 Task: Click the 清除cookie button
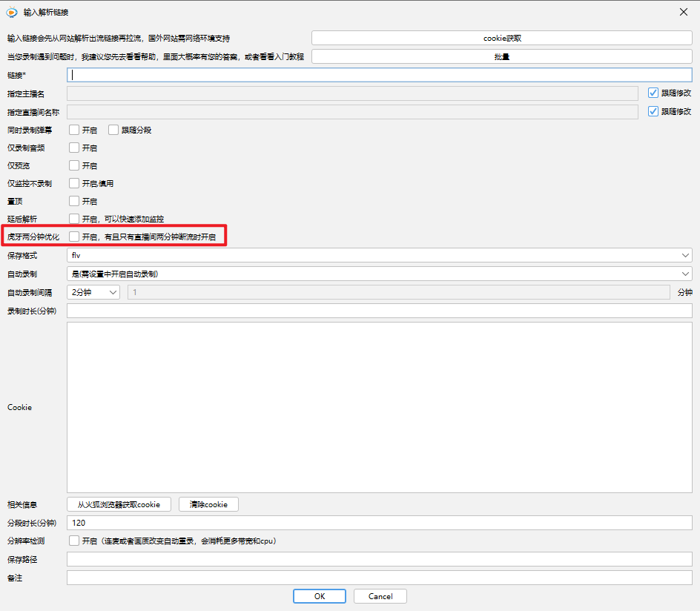pos(208,503)
